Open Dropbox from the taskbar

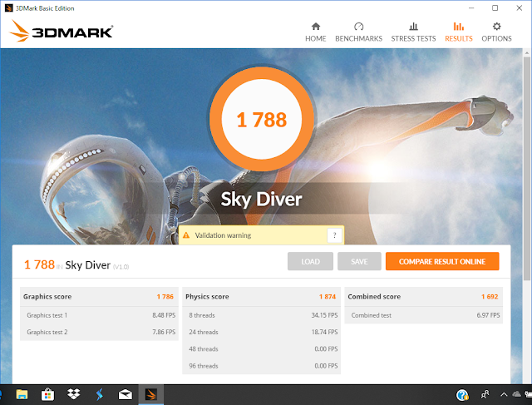[x=73, y=394]
